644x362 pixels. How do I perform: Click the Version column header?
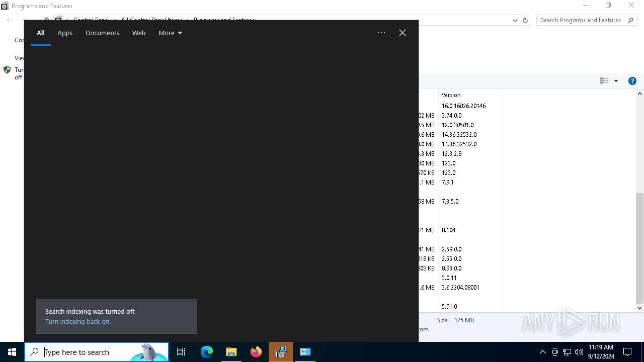[470, 95]
